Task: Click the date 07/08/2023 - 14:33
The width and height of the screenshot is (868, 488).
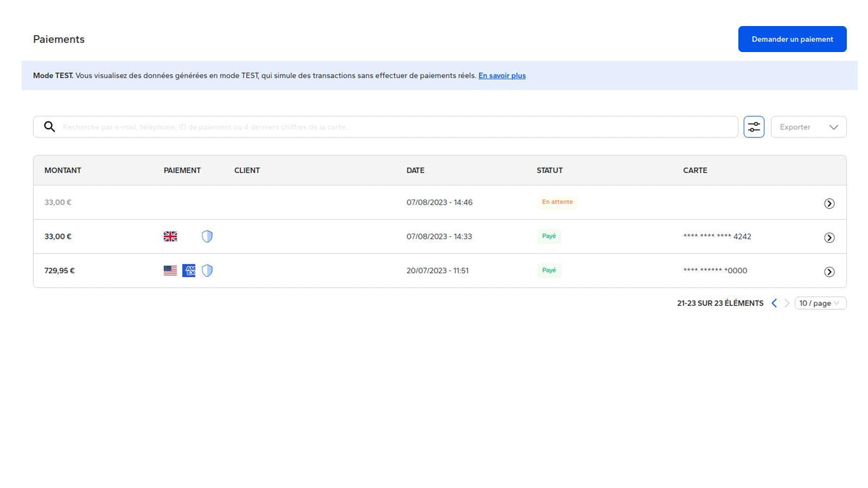Action: point(439,236)
